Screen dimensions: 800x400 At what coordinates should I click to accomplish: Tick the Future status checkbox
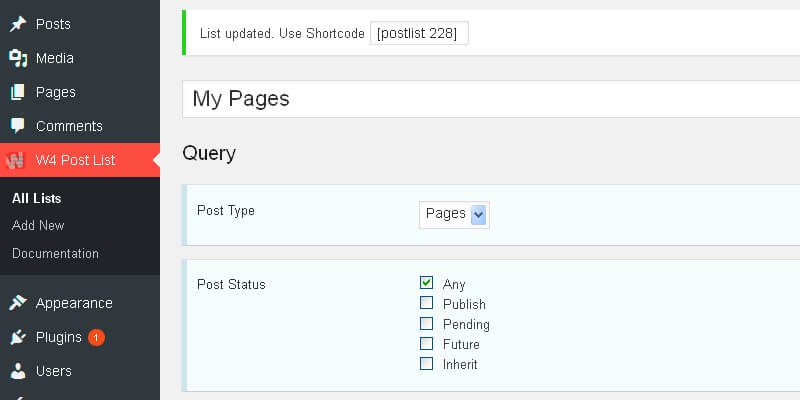[x=427, y=343]
